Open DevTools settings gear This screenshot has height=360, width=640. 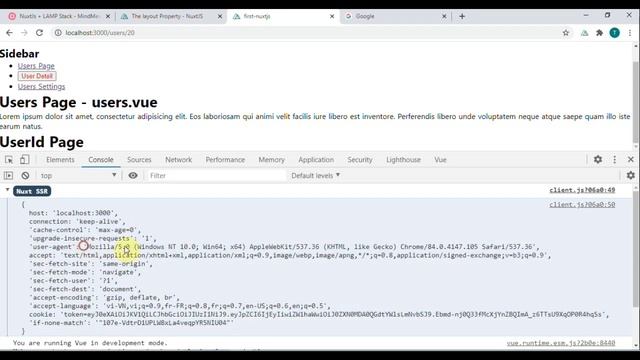598,160
